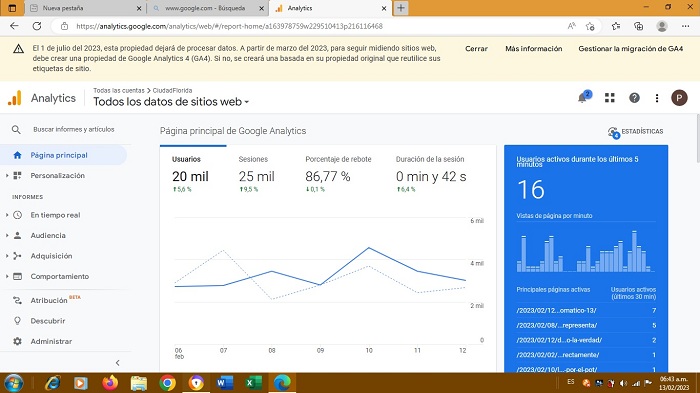Open Excel from the taskbar
The image size is (700, 393).
click(253, 383)
